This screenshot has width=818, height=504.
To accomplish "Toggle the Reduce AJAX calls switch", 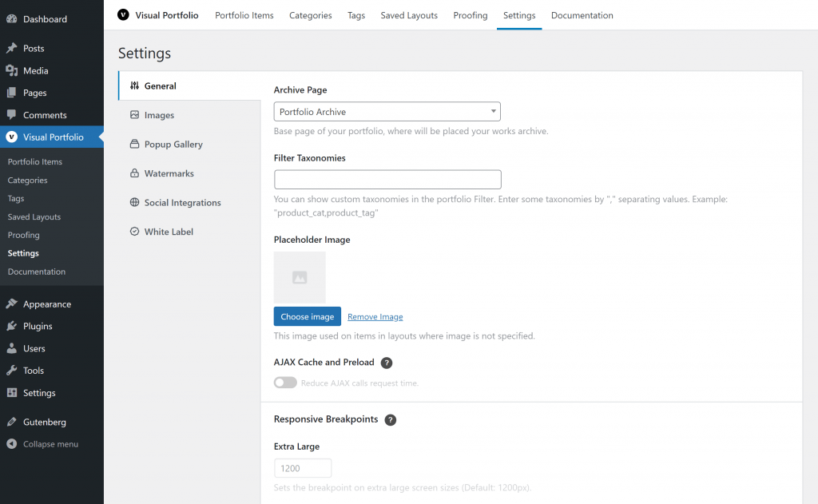I will [x=285, y=383].
